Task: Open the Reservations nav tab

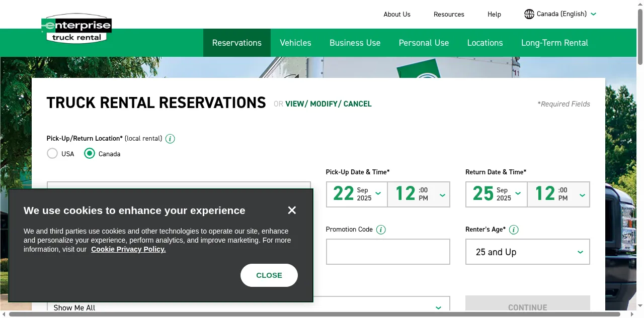Action: (237, 43)
